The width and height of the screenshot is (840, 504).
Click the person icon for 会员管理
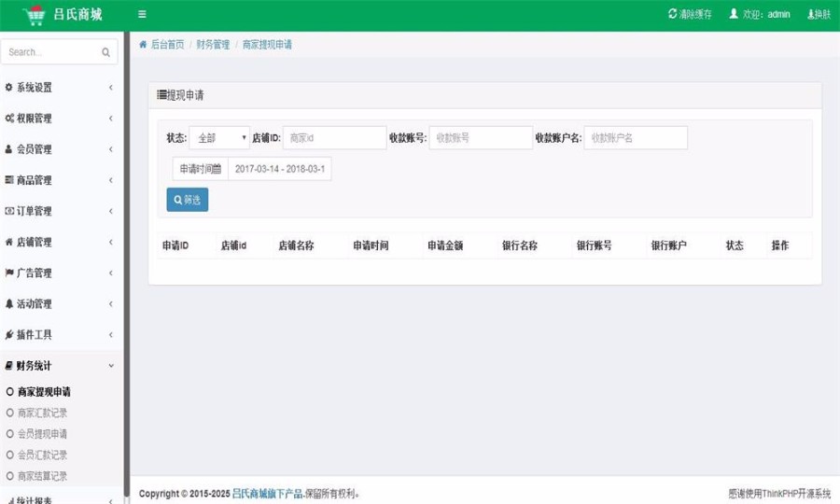click(x=8, y=149)
